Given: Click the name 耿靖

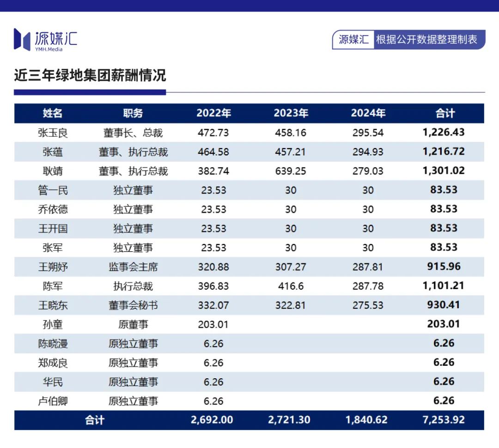Looking at the screenshot, I should 53,171.
